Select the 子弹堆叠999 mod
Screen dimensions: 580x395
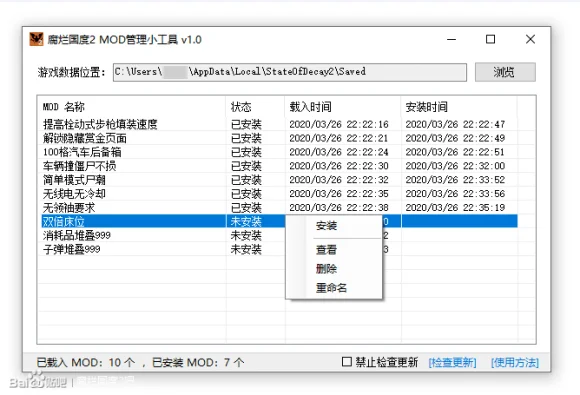pyautogui.click(x=72, y=249)
